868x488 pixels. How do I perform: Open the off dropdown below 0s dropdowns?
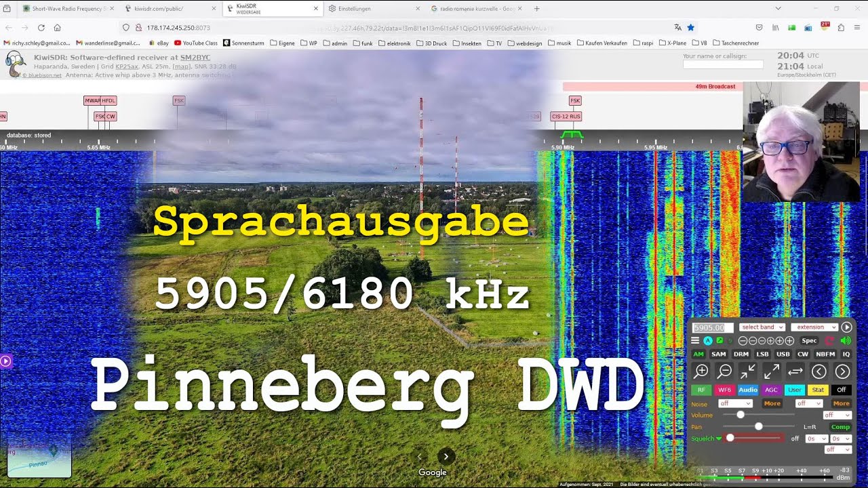pyautogui.click(x=837, y=449)
